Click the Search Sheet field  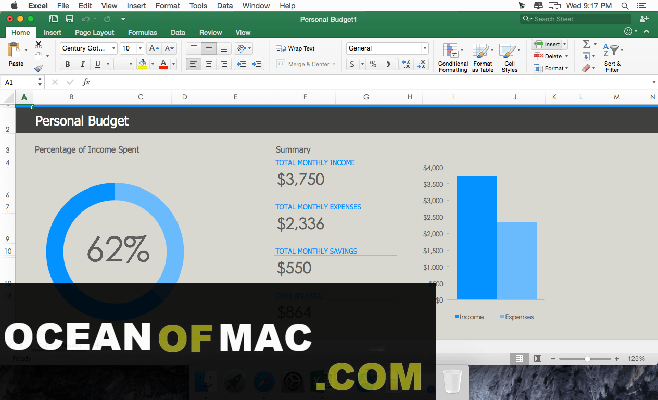point(575,19)
